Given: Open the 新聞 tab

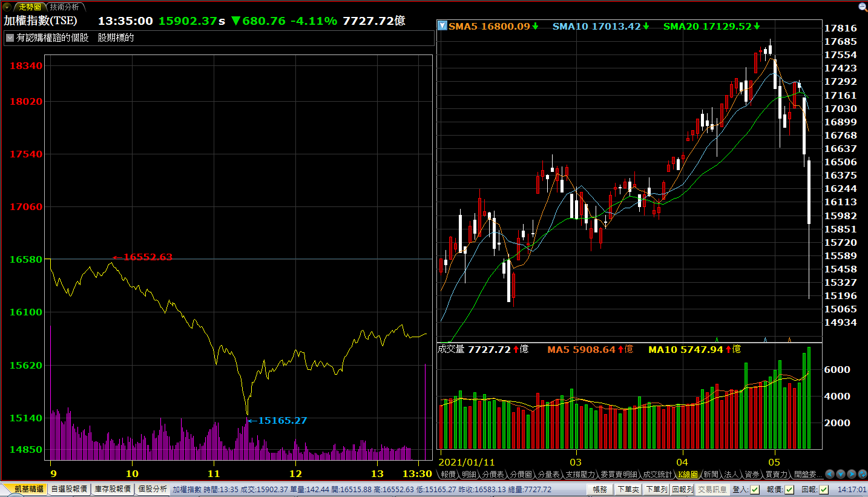Looking at the screenshot, I should pyautogui.click(x=711, y=475).
